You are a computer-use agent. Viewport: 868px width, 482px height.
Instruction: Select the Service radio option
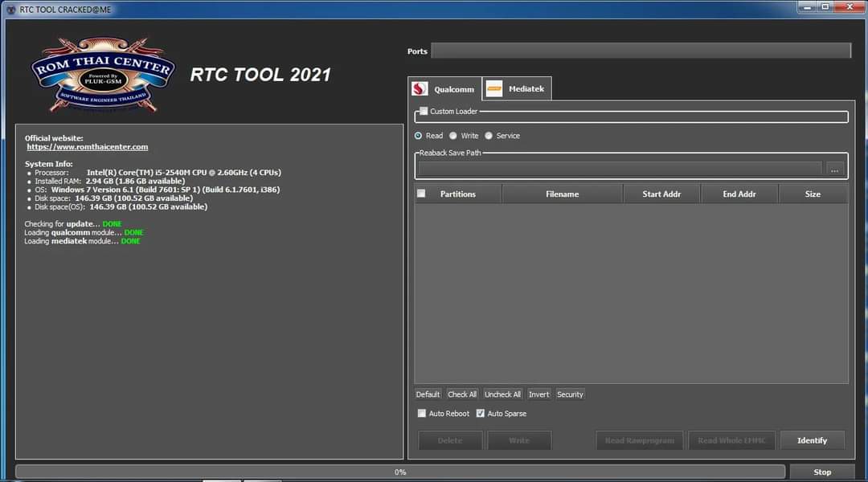pyautogui.click(x=489, y=136)
